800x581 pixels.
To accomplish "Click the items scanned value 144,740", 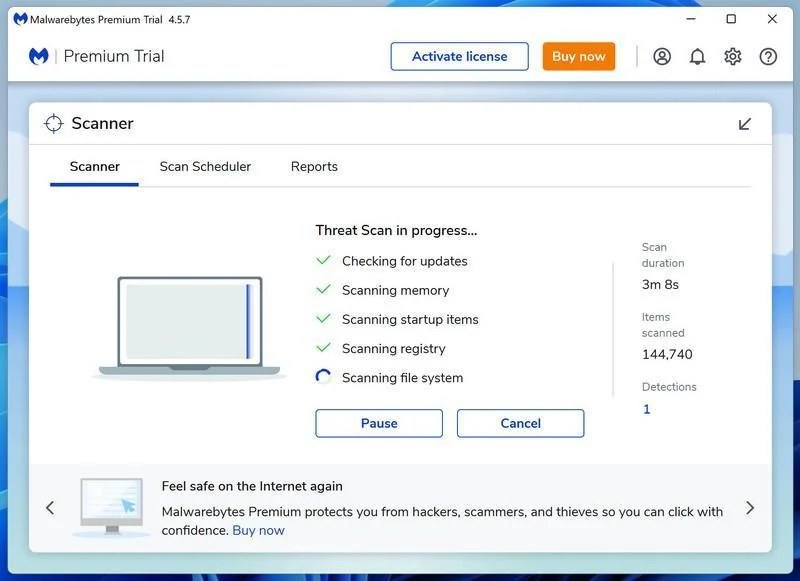I will 667,355.
